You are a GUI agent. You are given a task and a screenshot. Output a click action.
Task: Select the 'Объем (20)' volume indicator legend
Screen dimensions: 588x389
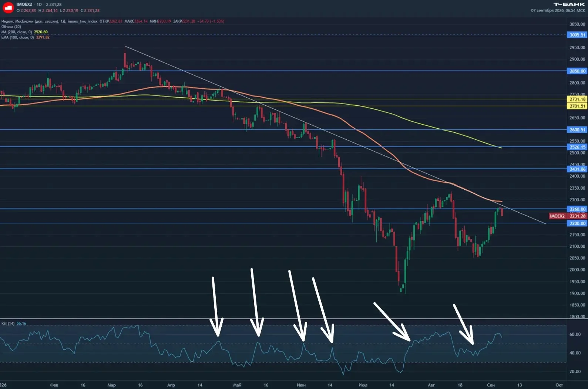[x=11, y=27]
